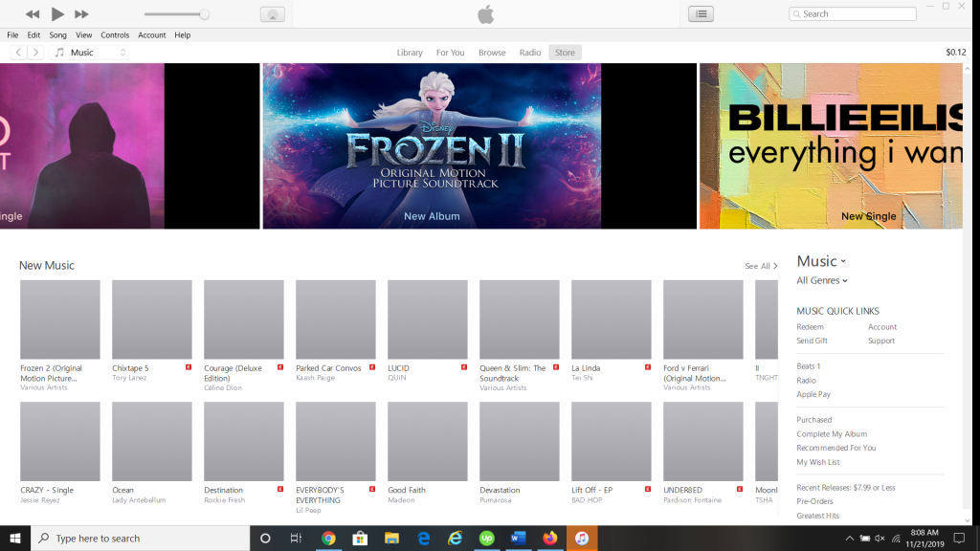Switch to the For You tab
The width and height of the screenshot is (980, 551).
tap(450, 53)
